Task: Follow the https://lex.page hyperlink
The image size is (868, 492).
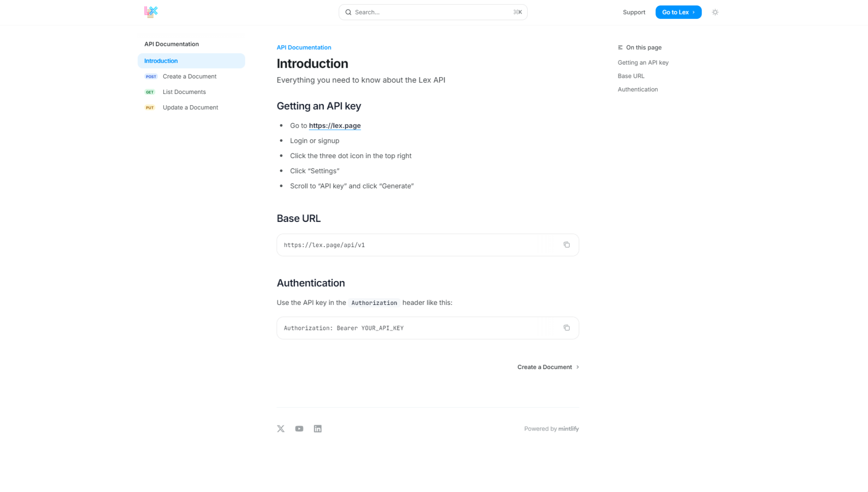Action: click(335, 126)
